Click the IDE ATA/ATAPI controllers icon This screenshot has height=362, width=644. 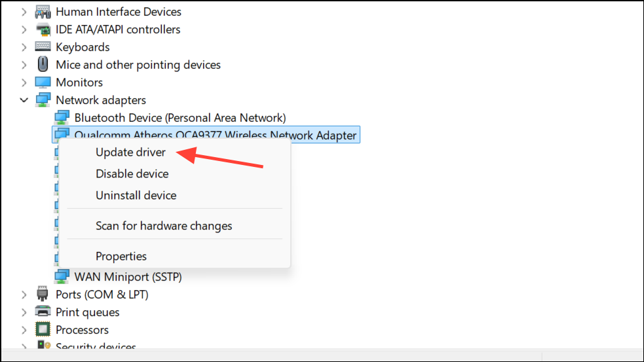click(43, 29)
